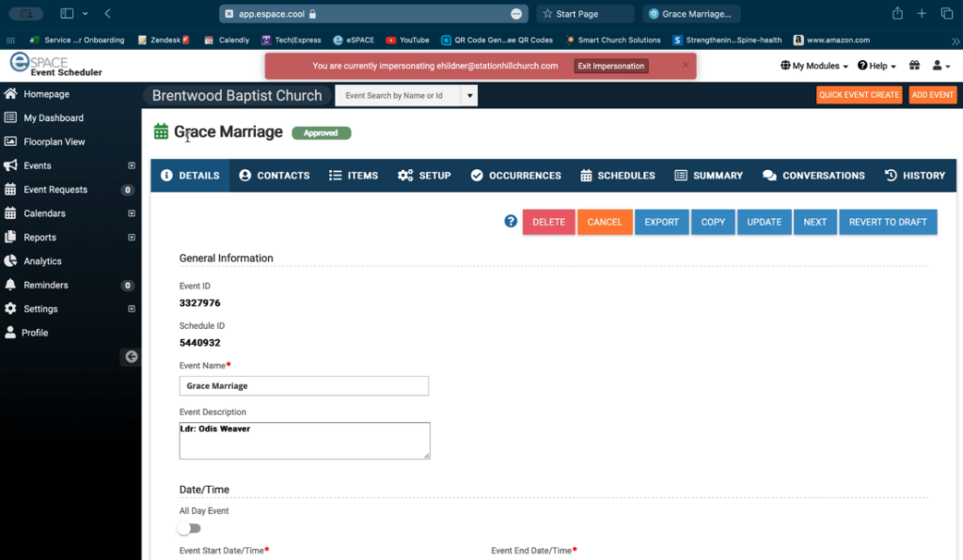The image size is (963, 560).
Task: Click the Floorplan View sidebar icon
Action: pos(10,142)
